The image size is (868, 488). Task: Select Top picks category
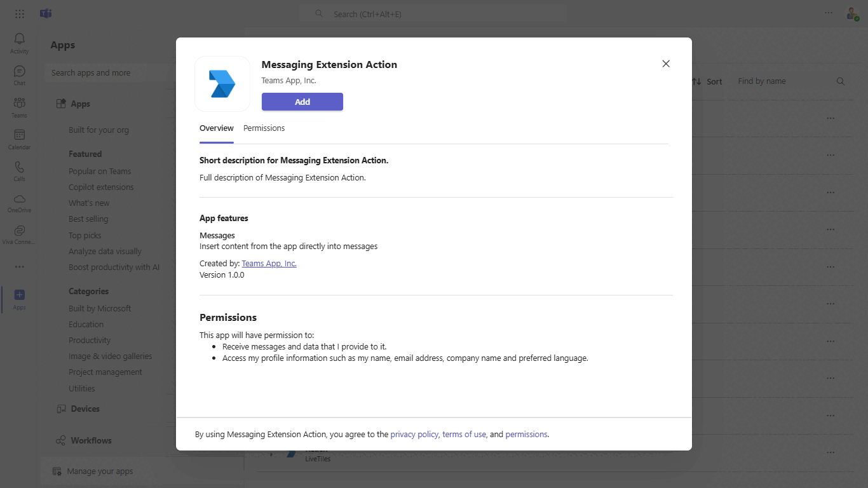[x=85, y=236]
